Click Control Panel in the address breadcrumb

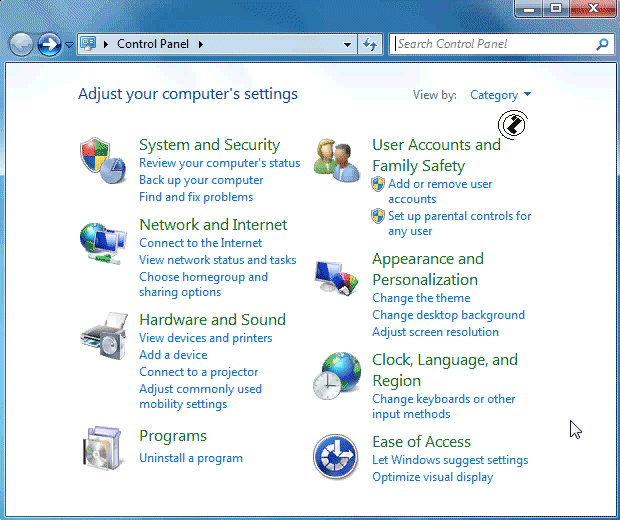pos(153,44)
